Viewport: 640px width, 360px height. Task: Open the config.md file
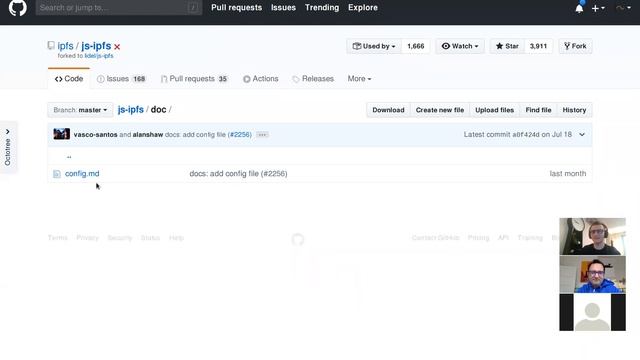tap(82, 173)
